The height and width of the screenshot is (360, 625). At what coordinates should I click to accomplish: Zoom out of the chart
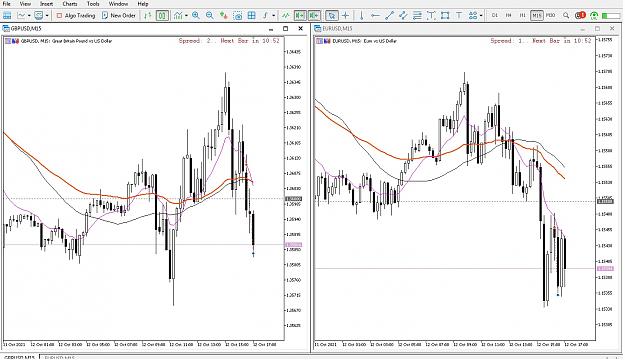[210, 16]
